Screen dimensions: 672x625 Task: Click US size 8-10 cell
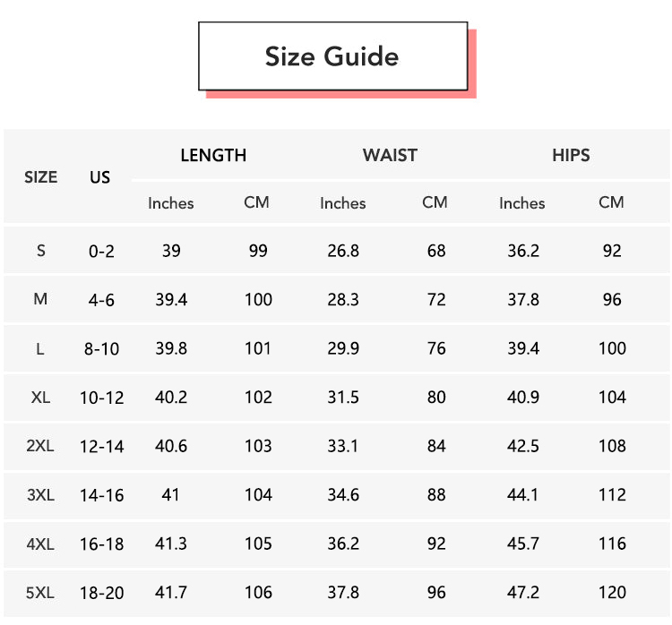pyautogui.click(x=101, y=348)
